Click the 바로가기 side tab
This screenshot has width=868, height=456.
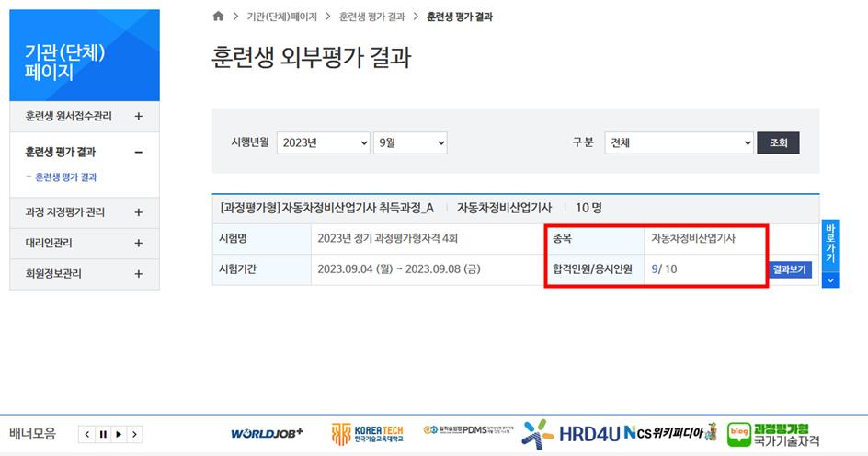click(x=830, y=245)
